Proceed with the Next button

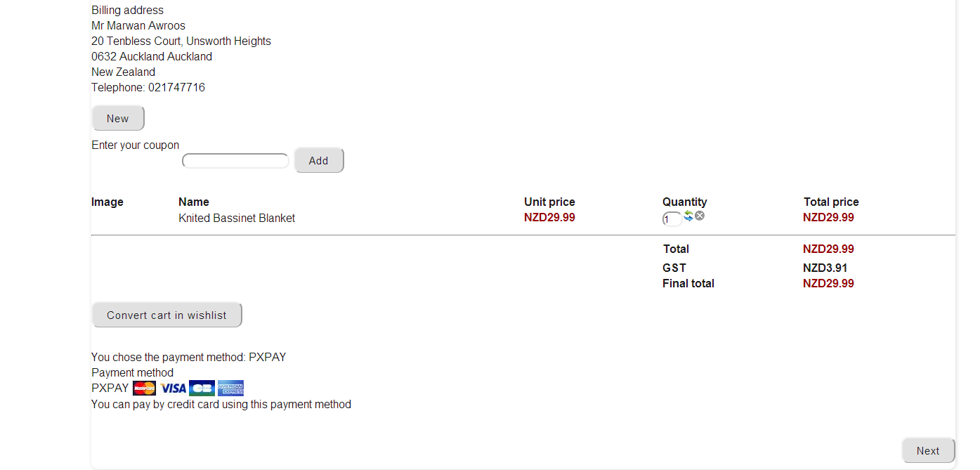pos(927,451)
